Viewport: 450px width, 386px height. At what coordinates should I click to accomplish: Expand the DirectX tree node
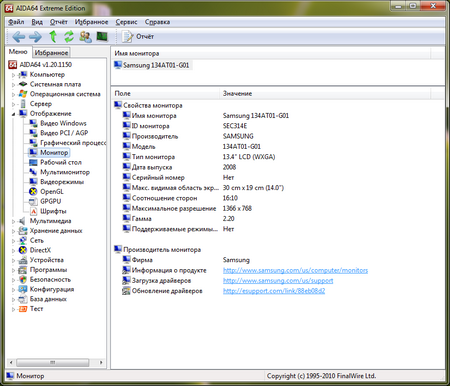[13, 251]
